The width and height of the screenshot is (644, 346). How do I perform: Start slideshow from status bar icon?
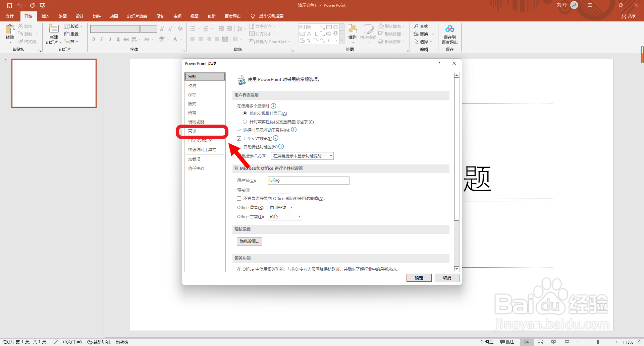[x=567, y=342]
